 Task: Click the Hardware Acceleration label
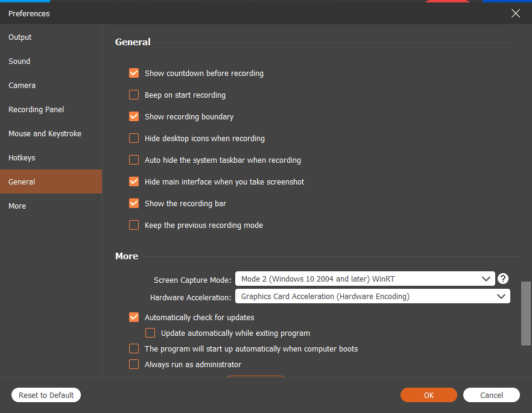point(191,297)
